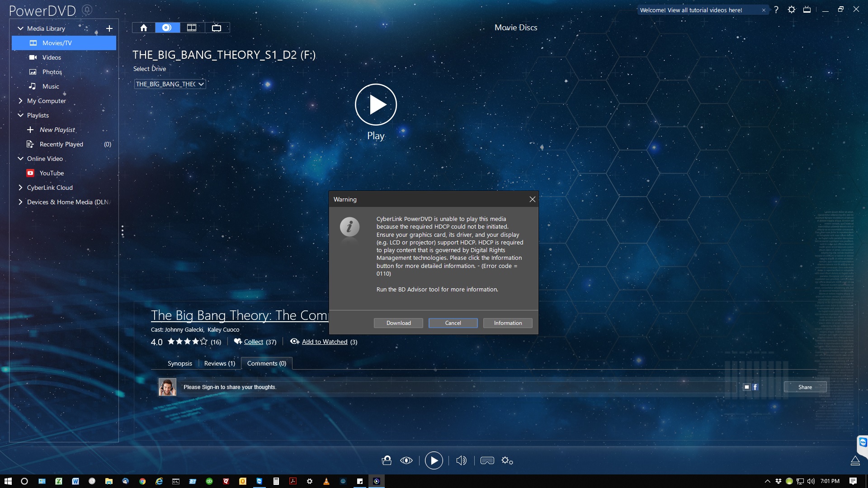Collapse the Media Library section

20,28
